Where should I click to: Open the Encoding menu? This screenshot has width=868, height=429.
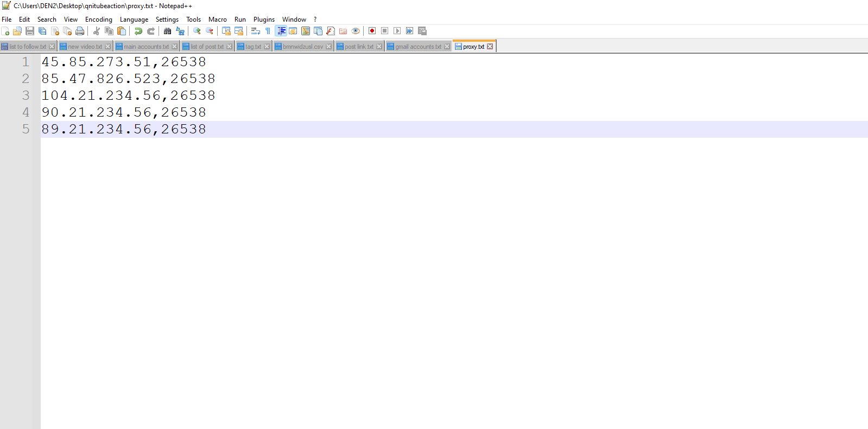coord(99,20)
